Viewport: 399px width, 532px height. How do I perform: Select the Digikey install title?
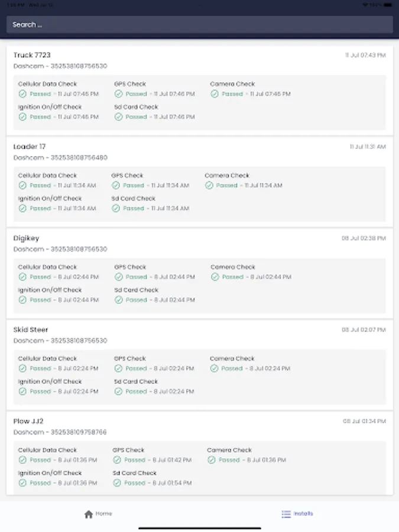coord(26,238)
